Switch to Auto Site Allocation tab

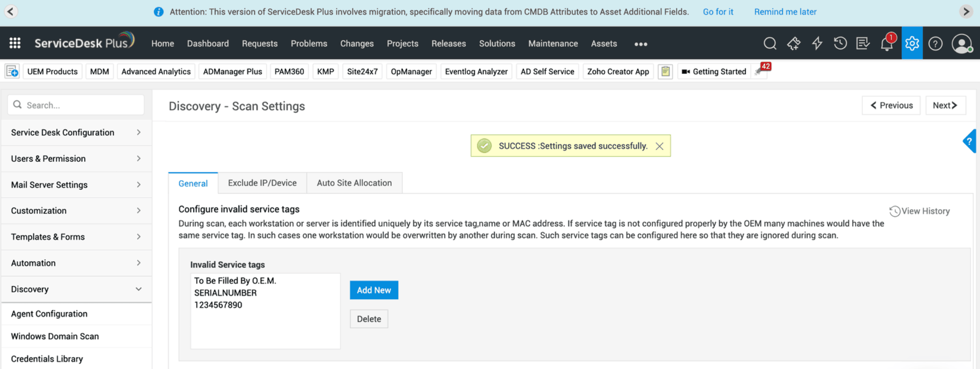354,183
